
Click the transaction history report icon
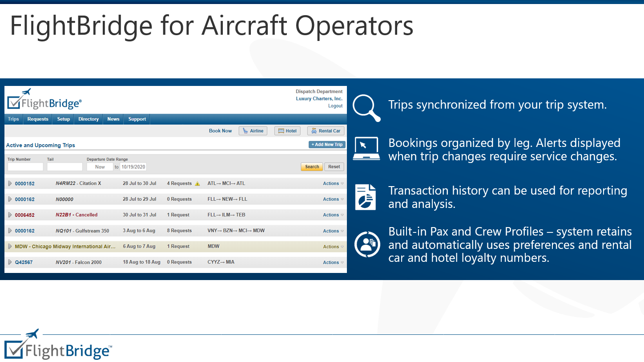[x=366, y=197]
